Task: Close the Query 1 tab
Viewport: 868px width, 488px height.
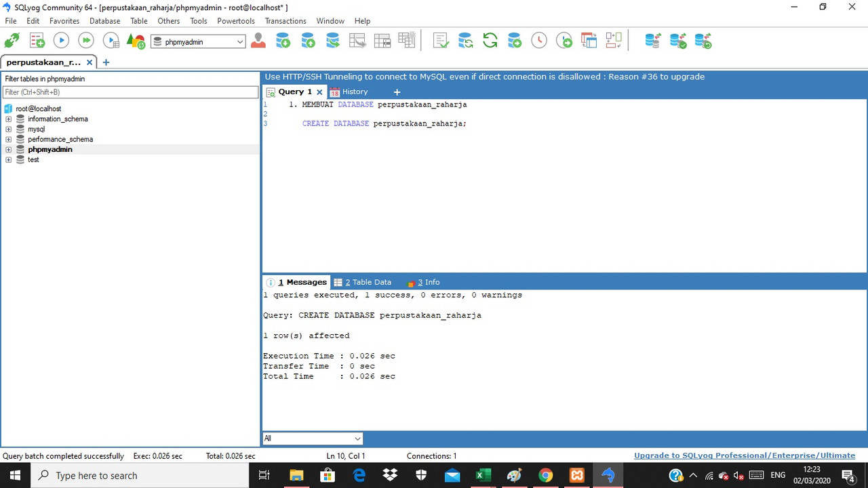Action: click(319, 92)
